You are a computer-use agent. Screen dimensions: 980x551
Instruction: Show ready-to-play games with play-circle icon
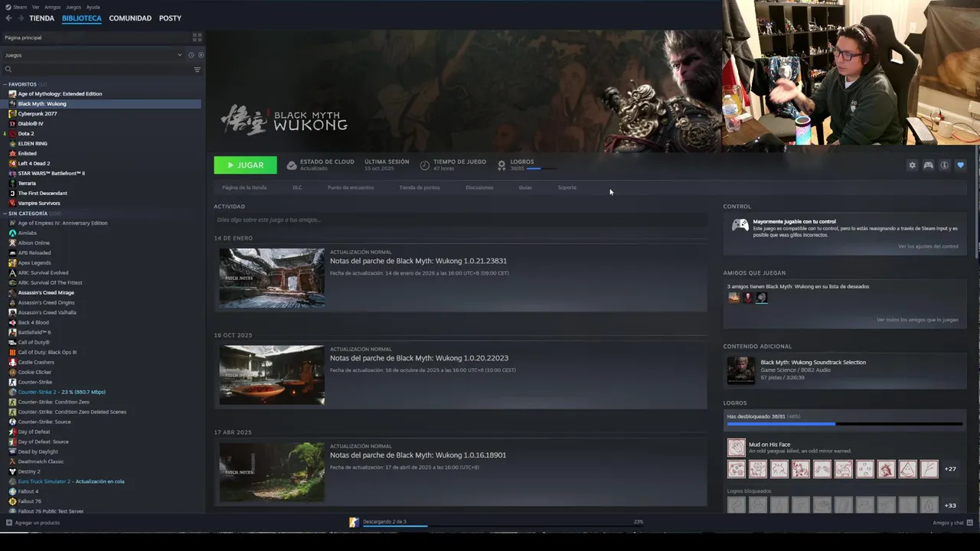[x=201, y=55]
